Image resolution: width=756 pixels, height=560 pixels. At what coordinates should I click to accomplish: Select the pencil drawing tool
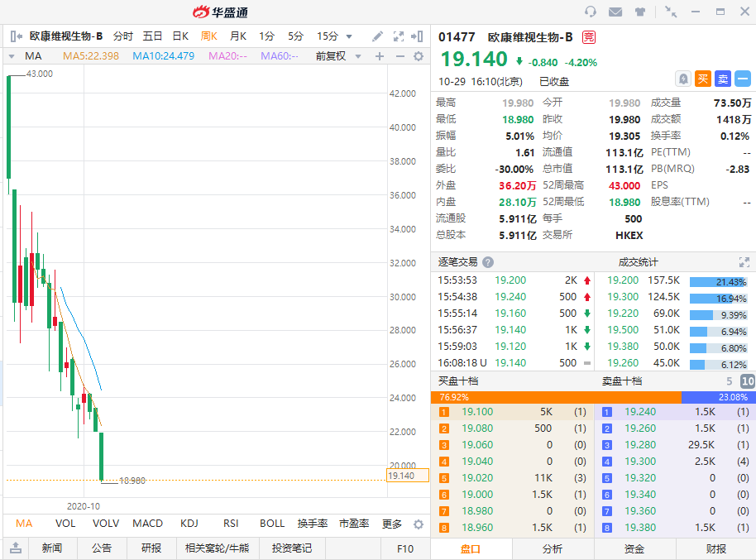[x=377, y=36]
